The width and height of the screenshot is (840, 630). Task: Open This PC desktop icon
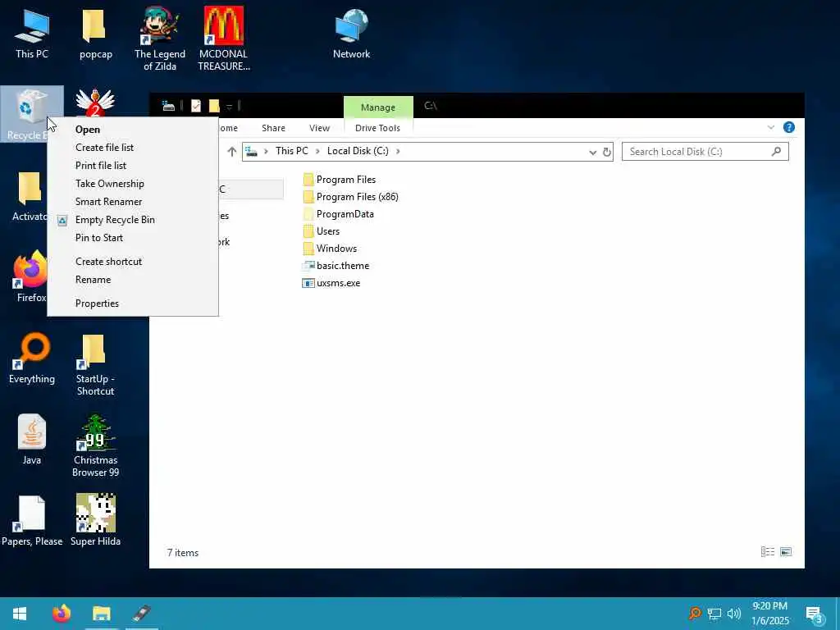pos(32,33)
